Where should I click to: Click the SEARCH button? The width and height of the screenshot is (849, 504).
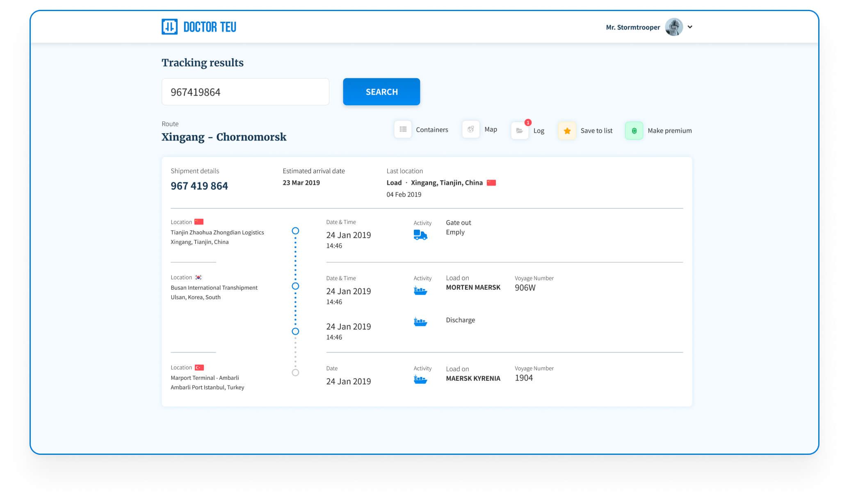pos(382,92)
